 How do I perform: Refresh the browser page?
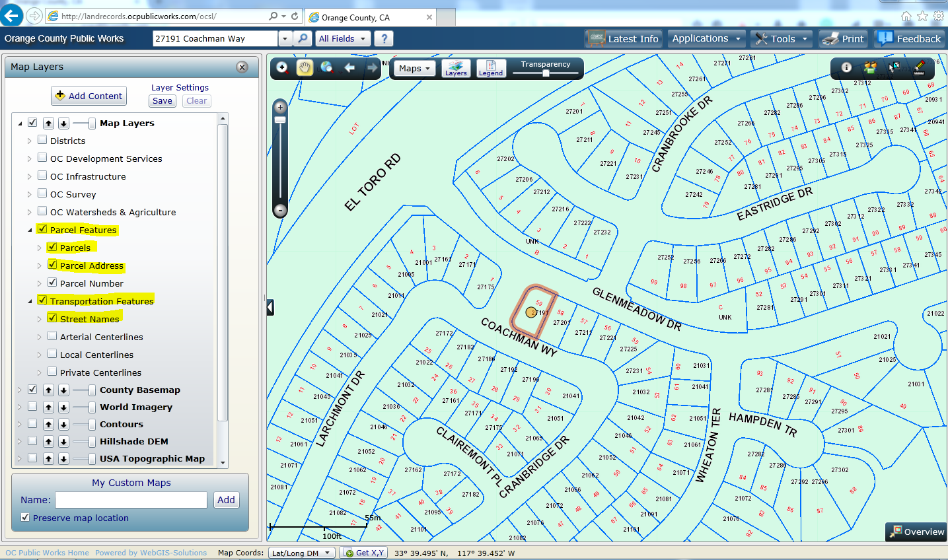click(x=295, y=16)
